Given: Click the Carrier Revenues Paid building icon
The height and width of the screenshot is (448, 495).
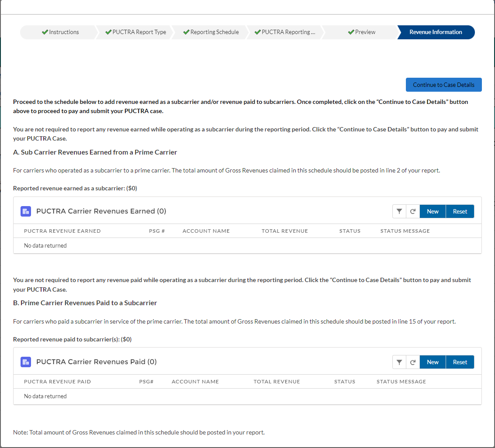Looking at the screenshot, I should click(x=26, y=362).
